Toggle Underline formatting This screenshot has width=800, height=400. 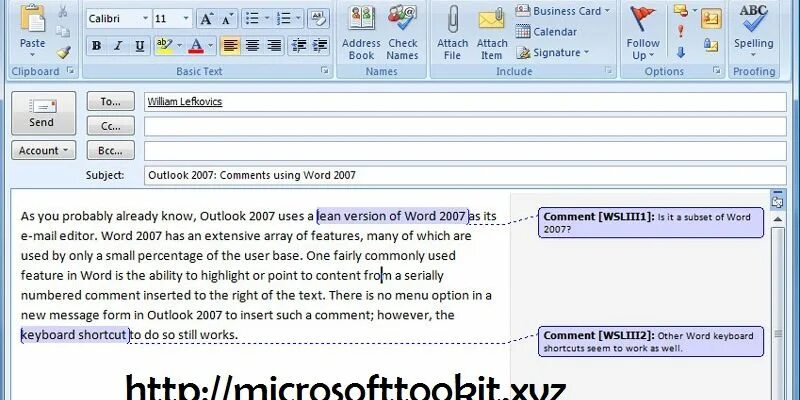point(139,46)
